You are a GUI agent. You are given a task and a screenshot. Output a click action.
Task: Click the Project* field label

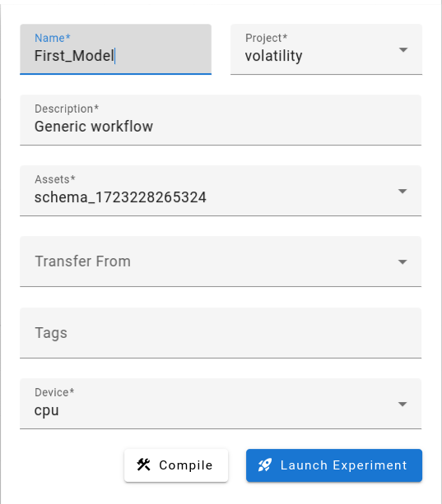click(x=267, y=38)
